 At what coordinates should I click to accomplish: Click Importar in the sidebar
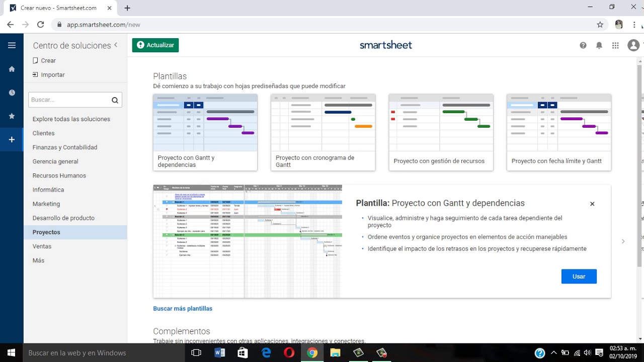pyautogui.click(x=49, y=74)
